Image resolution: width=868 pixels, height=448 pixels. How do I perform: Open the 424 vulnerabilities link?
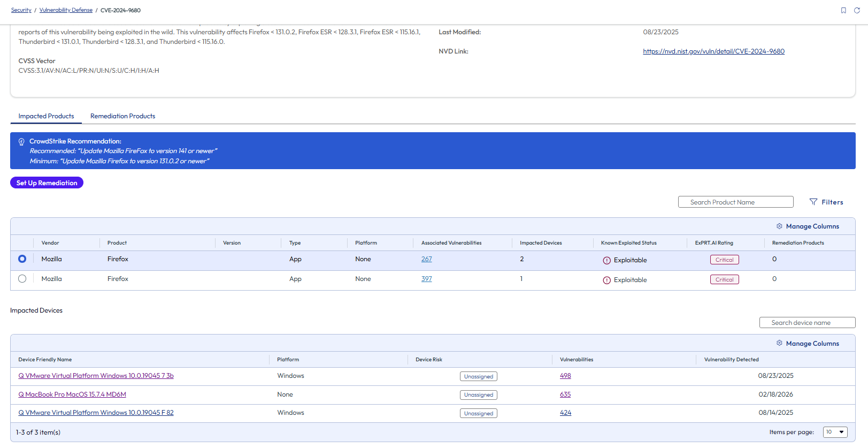tap(565, 413)
